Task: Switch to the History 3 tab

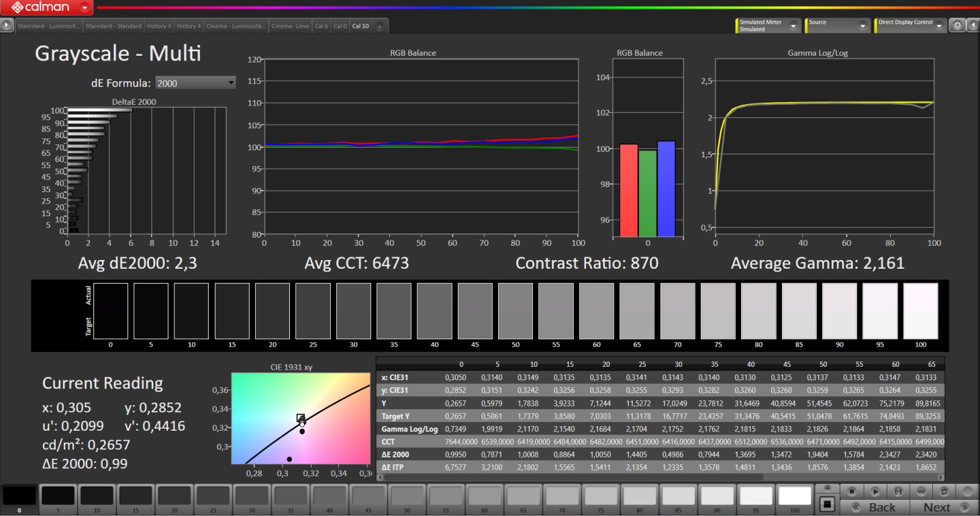Action: 159,26
